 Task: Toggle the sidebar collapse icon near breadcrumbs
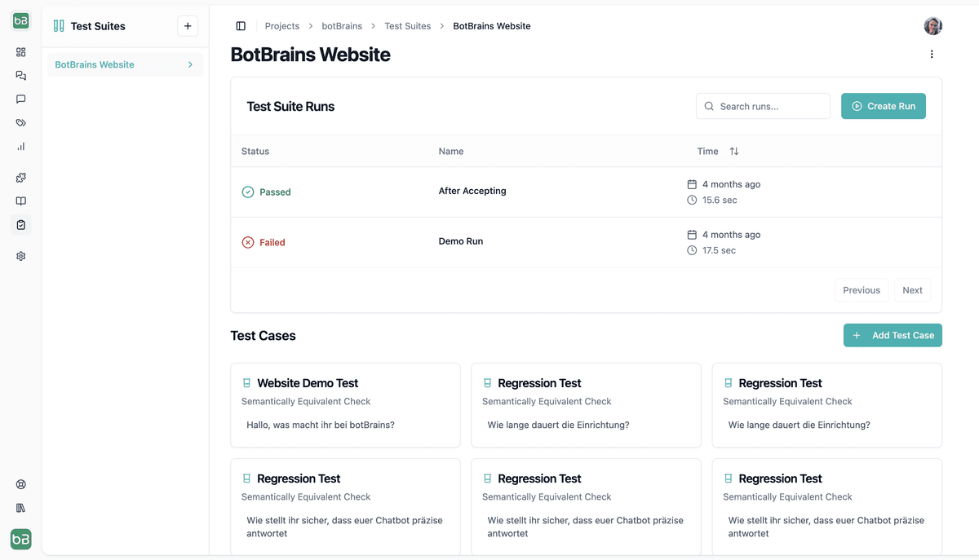pyautogui.click(x=241, y=25)
